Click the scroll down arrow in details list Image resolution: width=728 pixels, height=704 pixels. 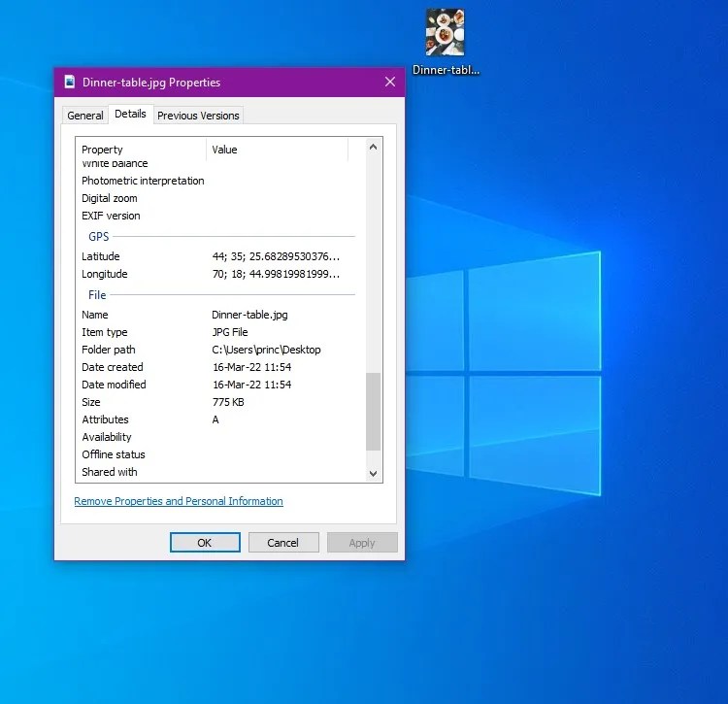pyautogui.click(x=373, y=473)
